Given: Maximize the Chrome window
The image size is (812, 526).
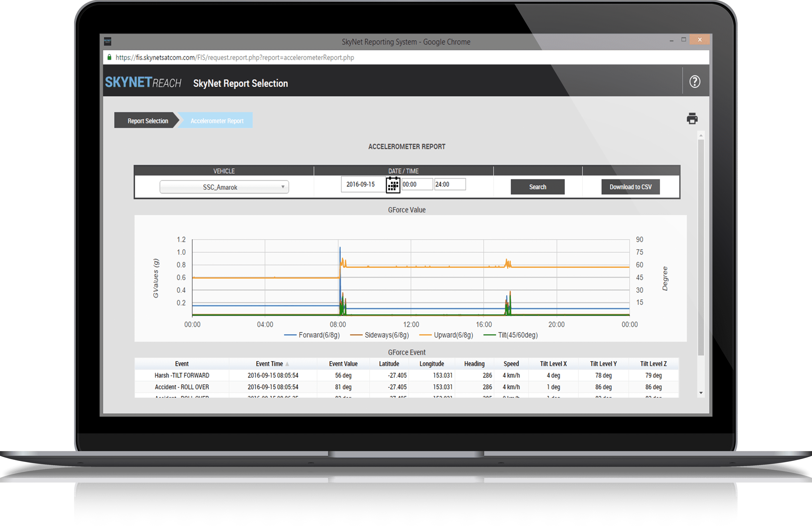Looking at the screenshot, I should (683, 40).
